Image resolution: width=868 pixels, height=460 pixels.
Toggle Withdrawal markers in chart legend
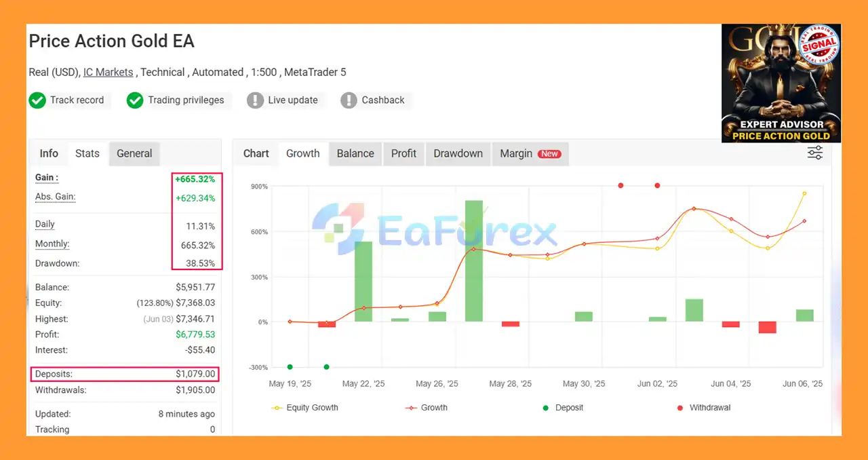pos(703,408)
